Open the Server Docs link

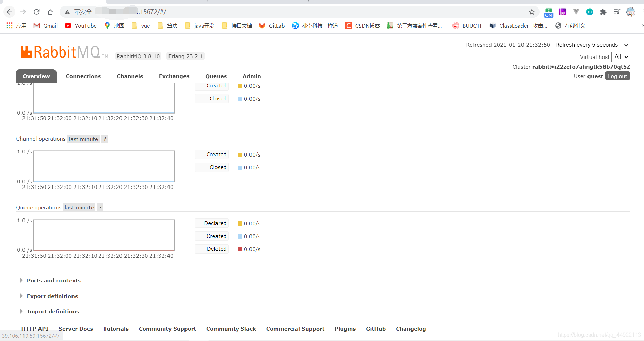coord(76,329)
